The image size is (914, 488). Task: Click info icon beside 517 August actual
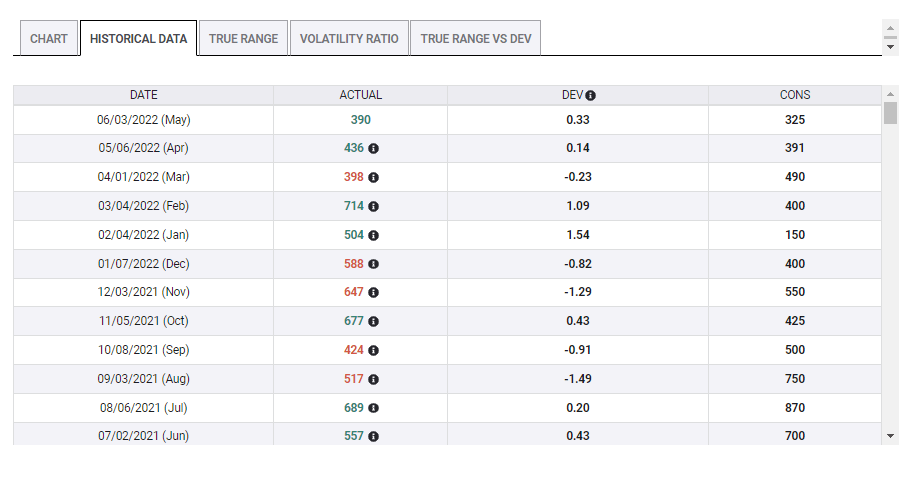373,379
